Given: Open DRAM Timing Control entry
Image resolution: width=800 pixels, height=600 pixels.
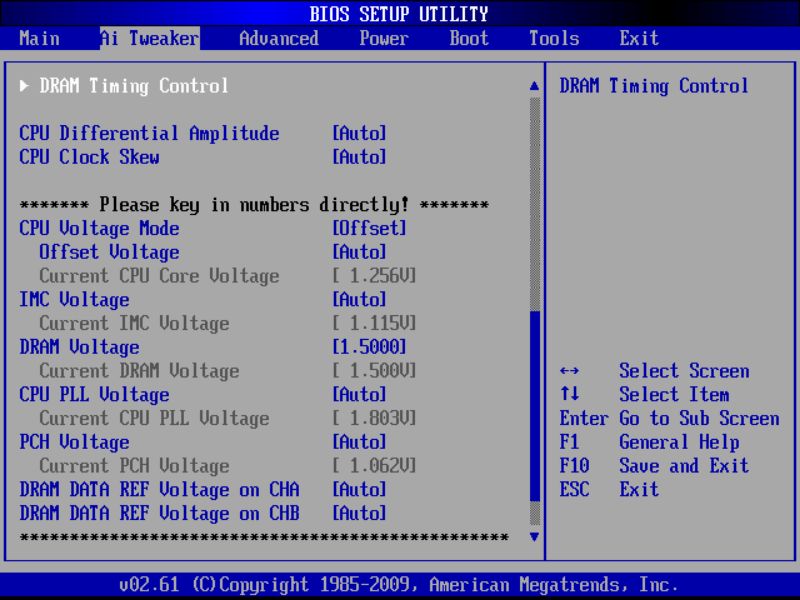Looking at the screenshot, I should pyautogui.click(x=134, y=86).
